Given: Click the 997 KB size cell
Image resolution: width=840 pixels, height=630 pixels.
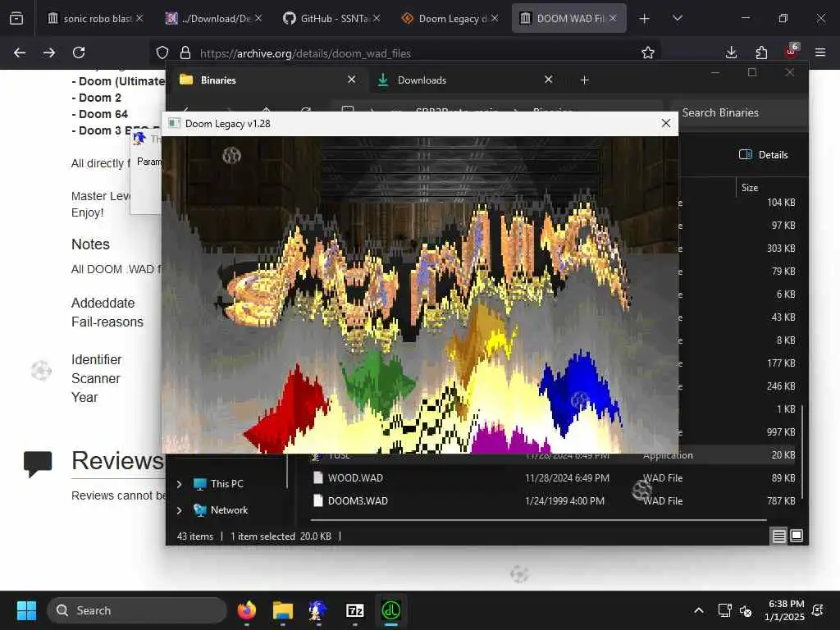Looking at the screenshot, I should (781, 431).
